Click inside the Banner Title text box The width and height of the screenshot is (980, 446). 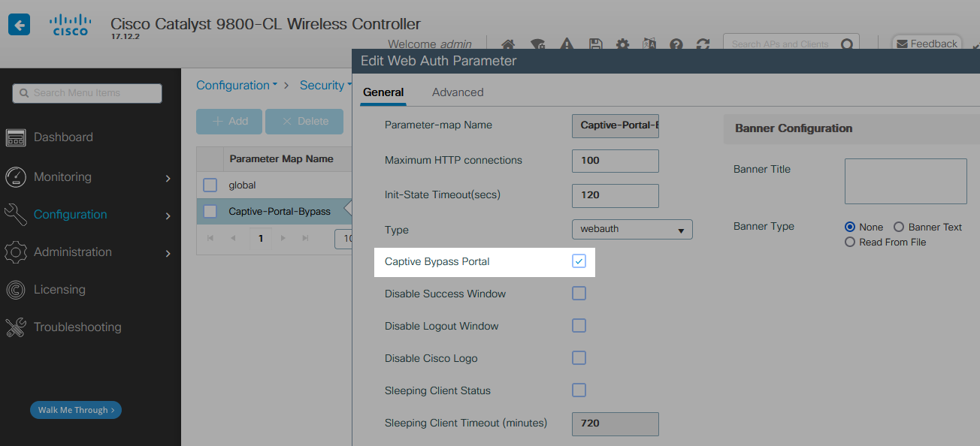905,181
